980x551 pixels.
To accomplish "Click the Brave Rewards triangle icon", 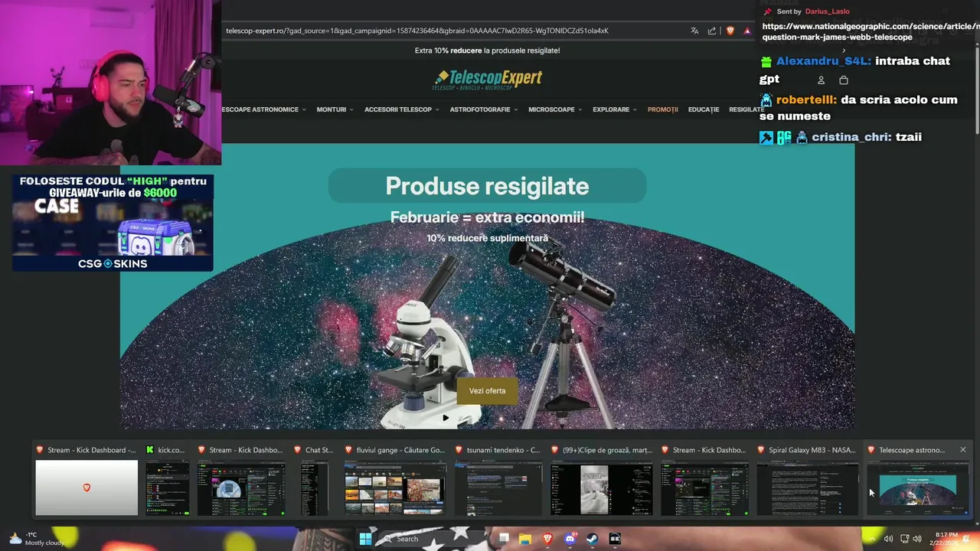I will tap(747, 31).
